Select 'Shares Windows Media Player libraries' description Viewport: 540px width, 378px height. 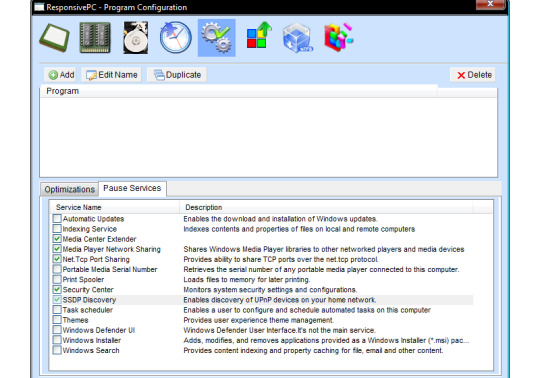pyautogui.click(x=324, y=249)
